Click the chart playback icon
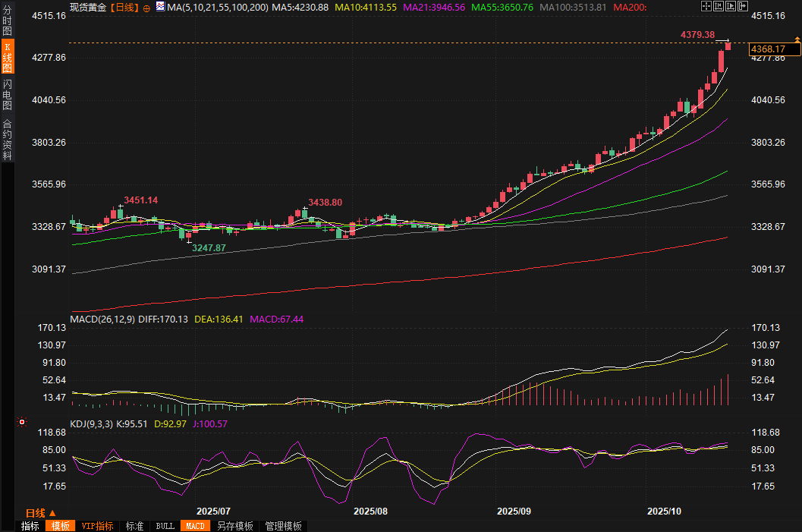 [x=731, y=7]
